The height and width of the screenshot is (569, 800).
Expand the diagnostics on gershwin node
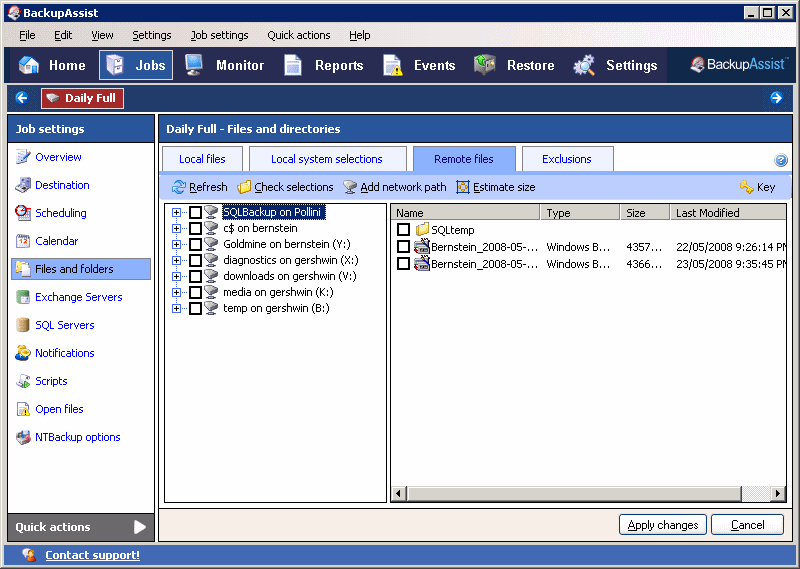[177, 260]
